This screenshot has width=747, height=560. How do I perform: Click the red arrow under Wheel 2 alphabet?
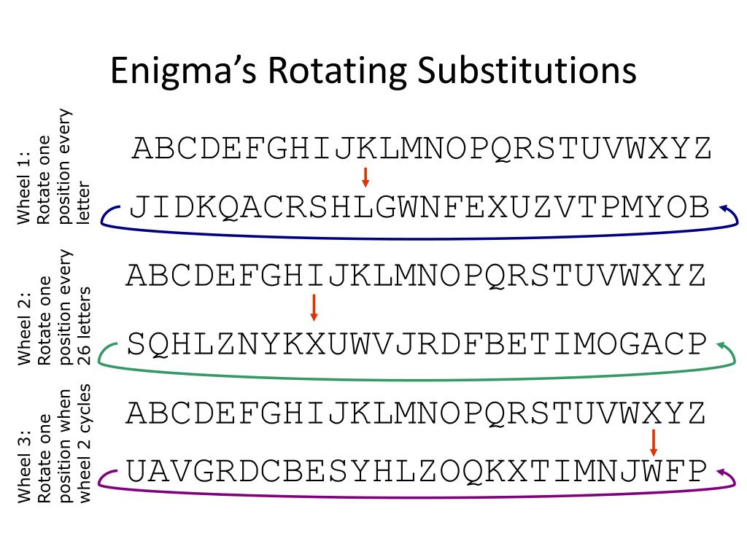tap(314, 308)
